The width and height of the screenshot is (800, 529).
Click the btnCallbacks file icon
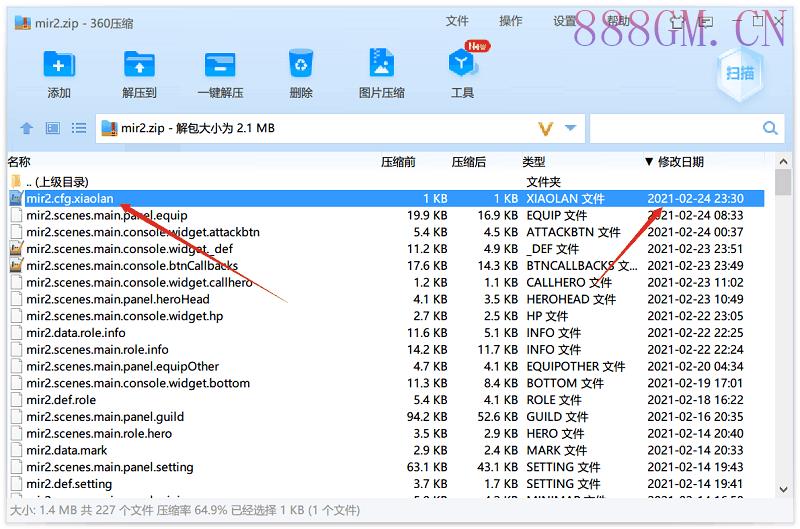point(16,265)
